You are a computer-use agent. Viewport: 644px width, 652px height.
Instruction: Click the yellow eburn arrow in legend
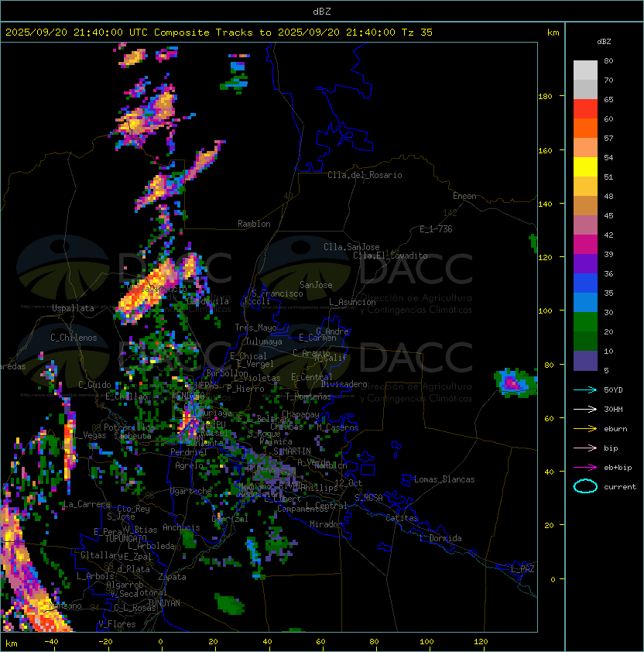[585, 429]
